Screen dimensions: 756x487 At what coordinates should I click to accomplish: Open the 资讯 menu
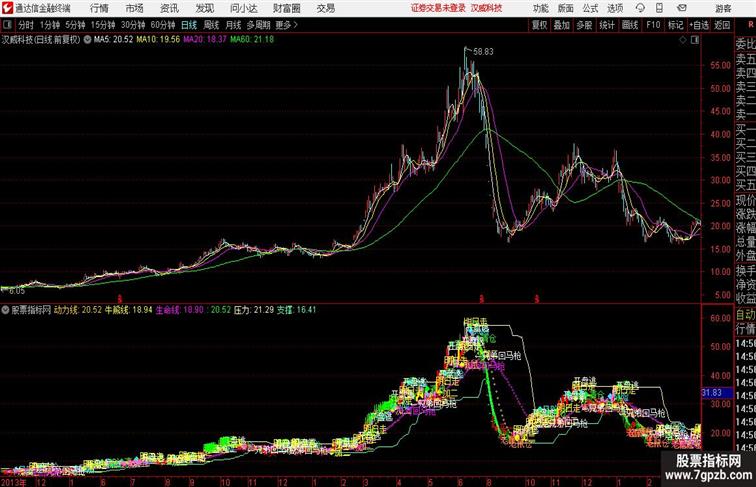[x=169, y=8]
